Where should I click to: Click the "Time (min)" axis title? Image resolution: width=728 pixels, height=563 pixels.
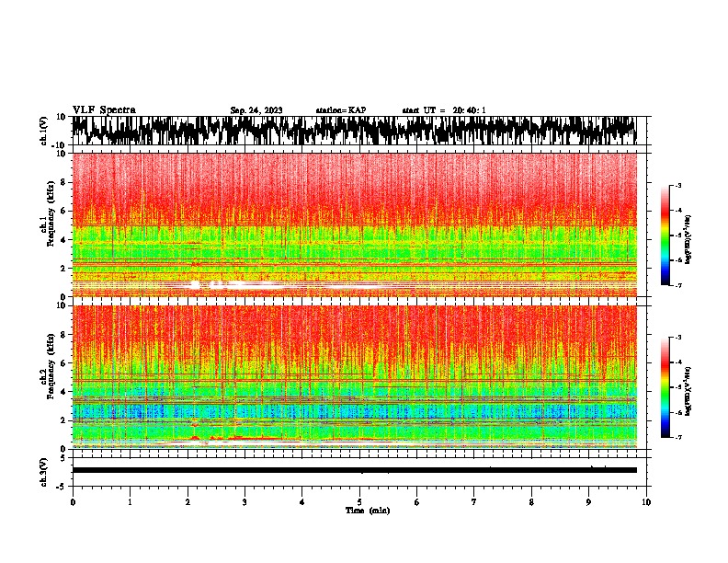coord(368,511)
